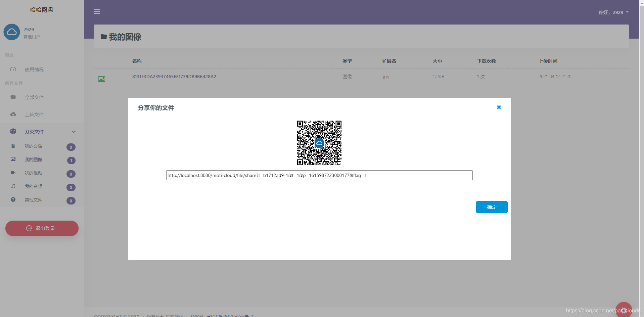Select 我的视频 category
The image size is (644, 317).
point(33,173)
